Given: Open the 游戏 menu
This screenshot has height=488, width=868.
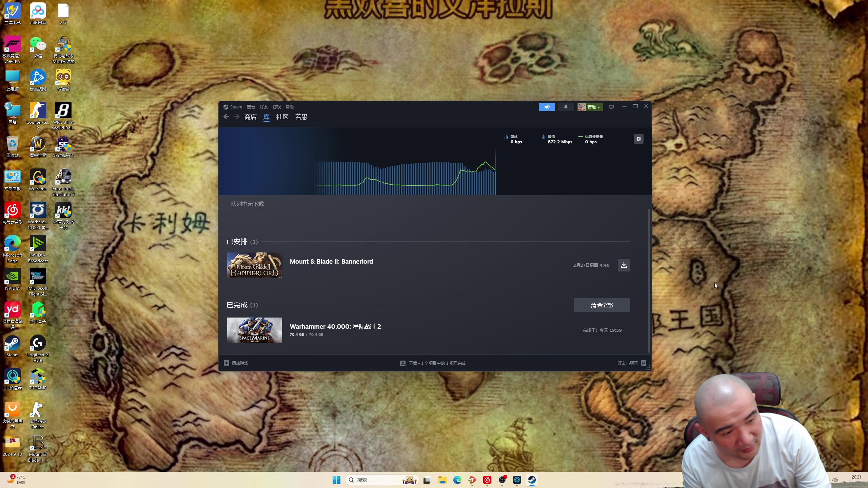Looking at the screenshot, I should pos(277,107).
